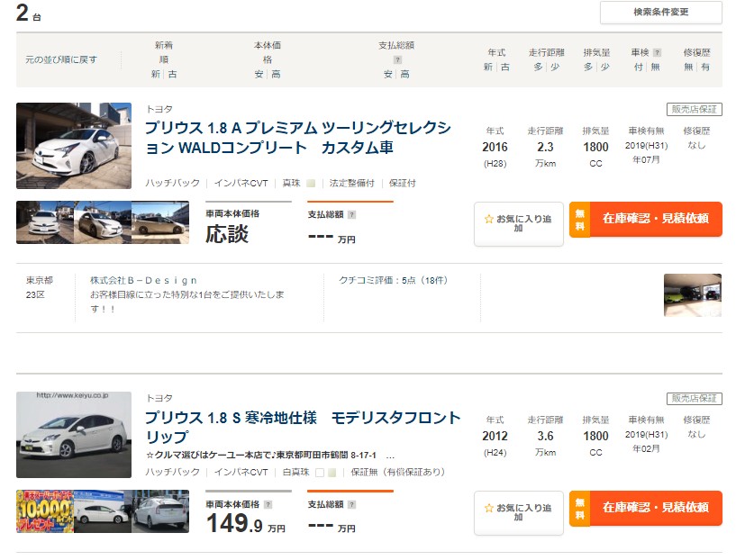Sort 車検 by 無 (without inspection)

tap(655, 67)
